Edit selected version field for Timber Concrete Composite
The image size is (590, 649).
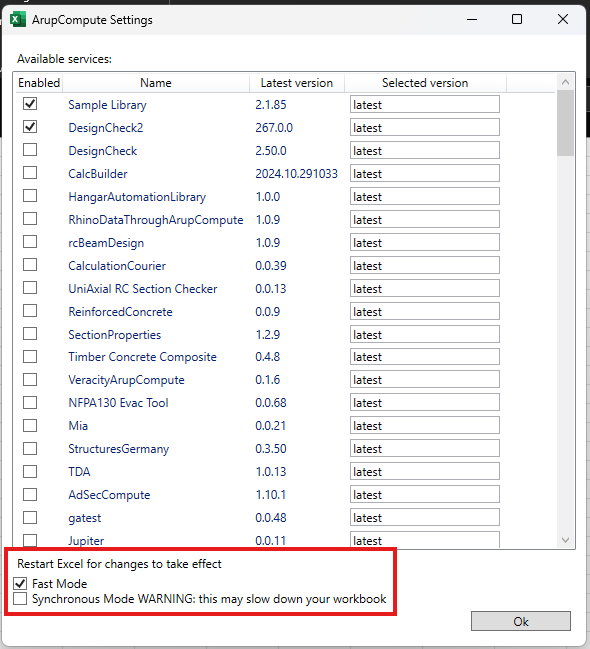pos(425,356)
